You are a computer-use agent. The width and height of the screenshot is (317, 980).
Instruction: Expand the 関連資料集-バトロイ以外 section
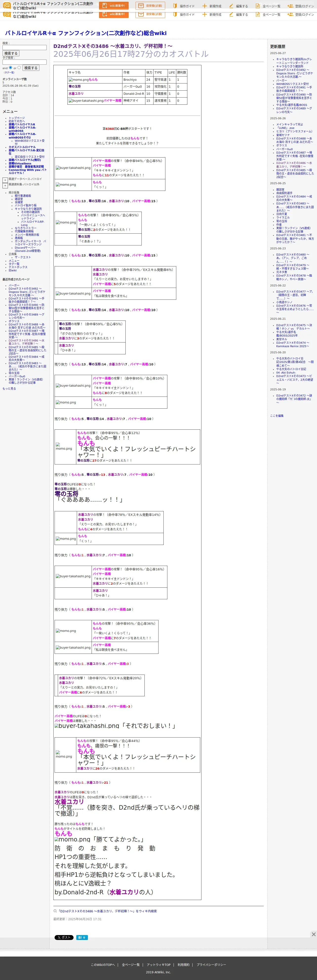5,186
